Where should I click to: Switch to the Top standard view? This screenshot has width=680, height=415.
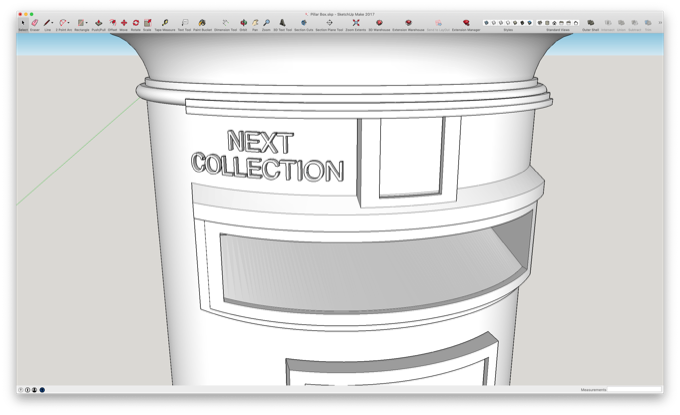(547, 23)
